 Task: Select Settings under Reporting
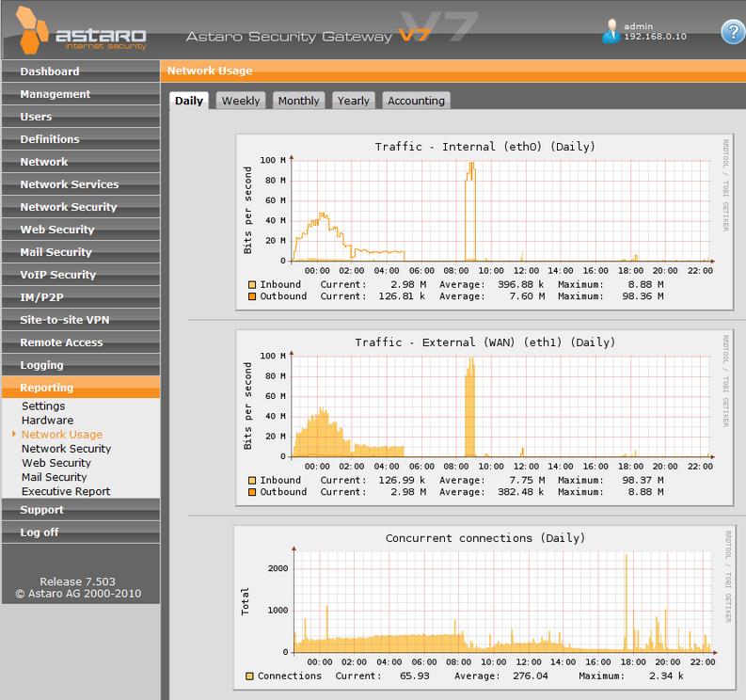click(43, 406)
